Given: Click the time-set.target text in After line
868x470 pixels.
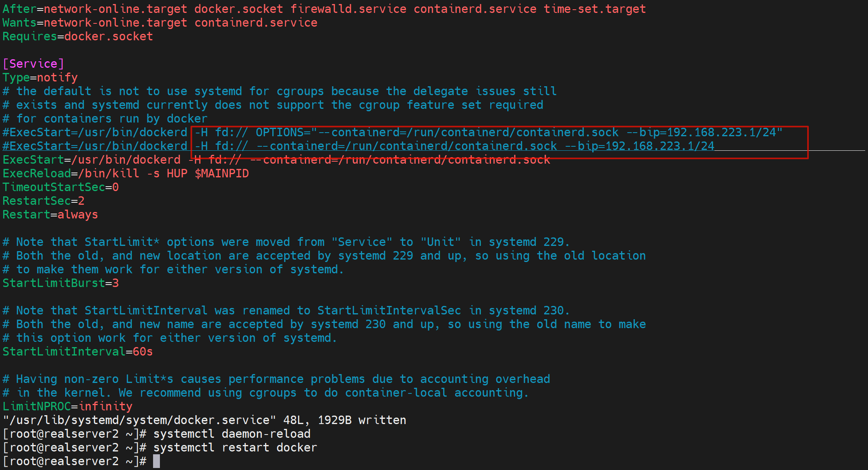Looking at the screenshot, I should pos(595,9).
